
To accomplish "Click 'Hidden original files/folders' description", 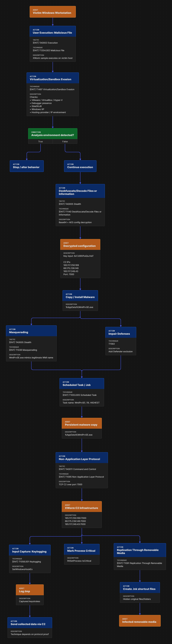I will 137,599.
